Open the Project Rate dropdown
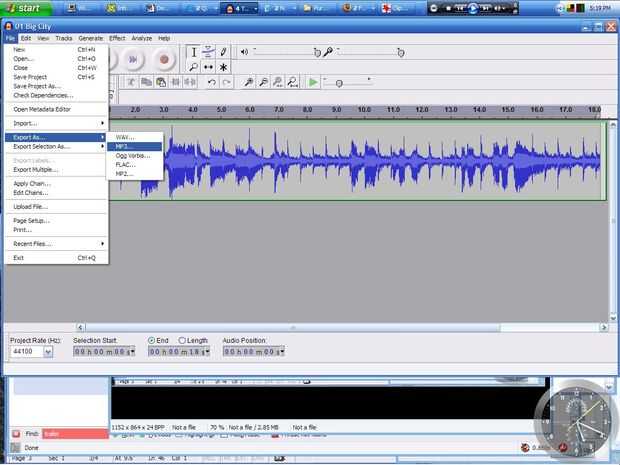The width and height of the screenshot is (620, 465). point(47,352)
